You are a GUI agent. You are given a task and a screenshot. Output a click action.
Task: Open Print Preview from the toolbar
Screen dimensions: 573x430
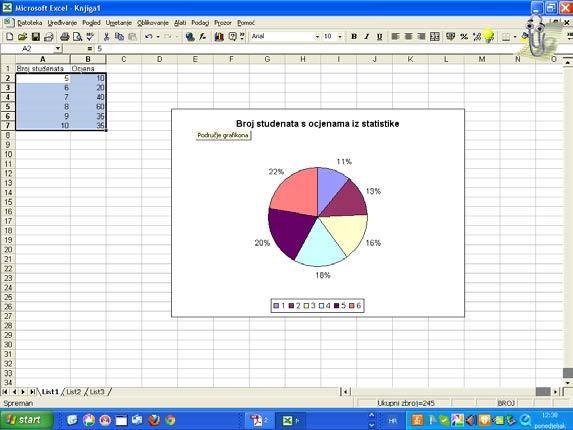click(77, 37)
